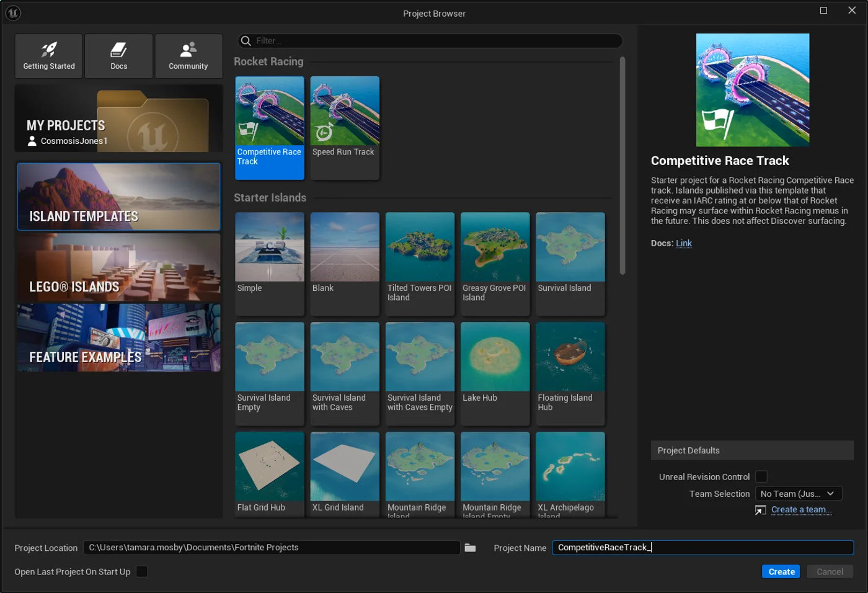
Task: Close the Project Browser window
Action: pyautogui.click(x=852, y=11)
